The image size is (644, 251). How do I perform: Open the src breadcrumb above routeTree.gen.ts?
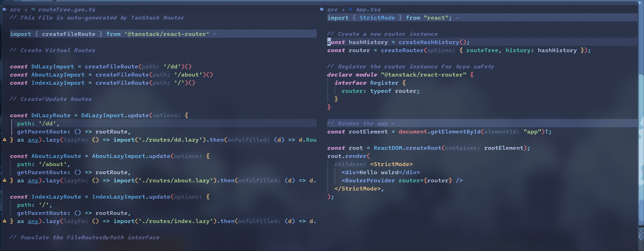click(x=15, y=10)
